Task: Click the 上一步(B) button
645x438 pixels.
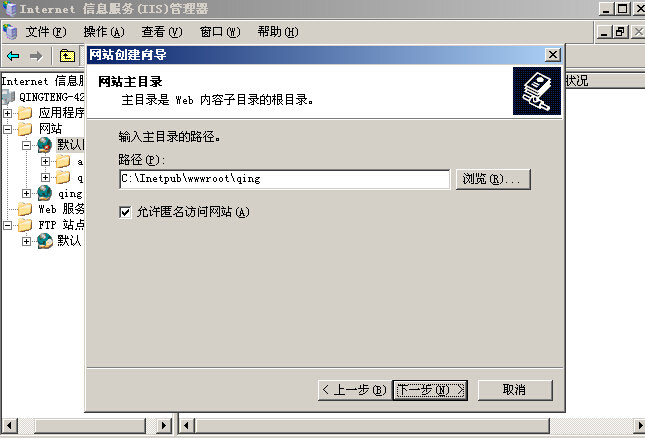Action: (355, 390)
